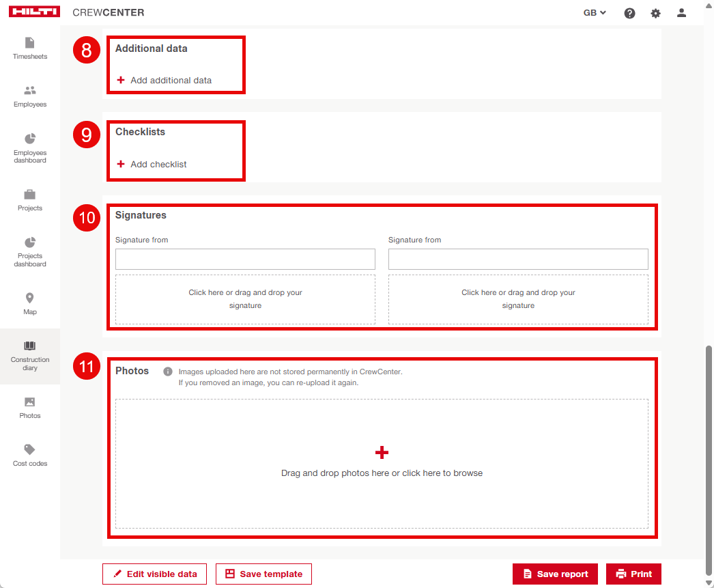
Task: Click the left Signature from text field
Action: (x=245, y=259)
